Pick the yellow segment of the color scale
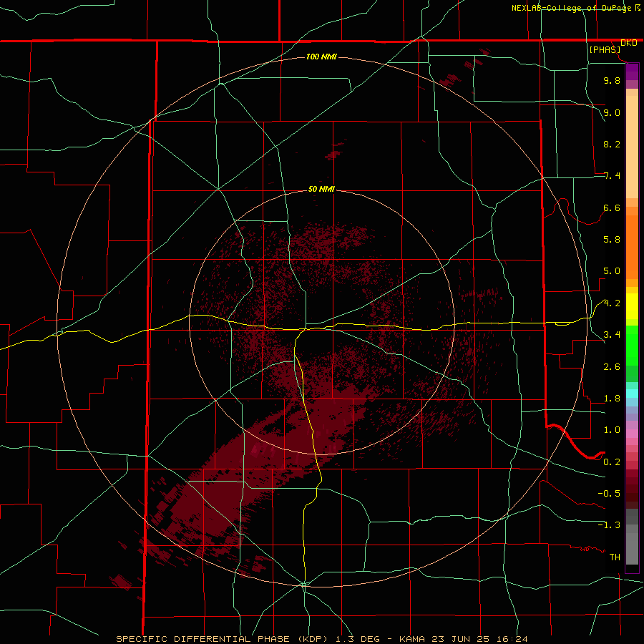This screenshot has height=644, width=644. 632,306
